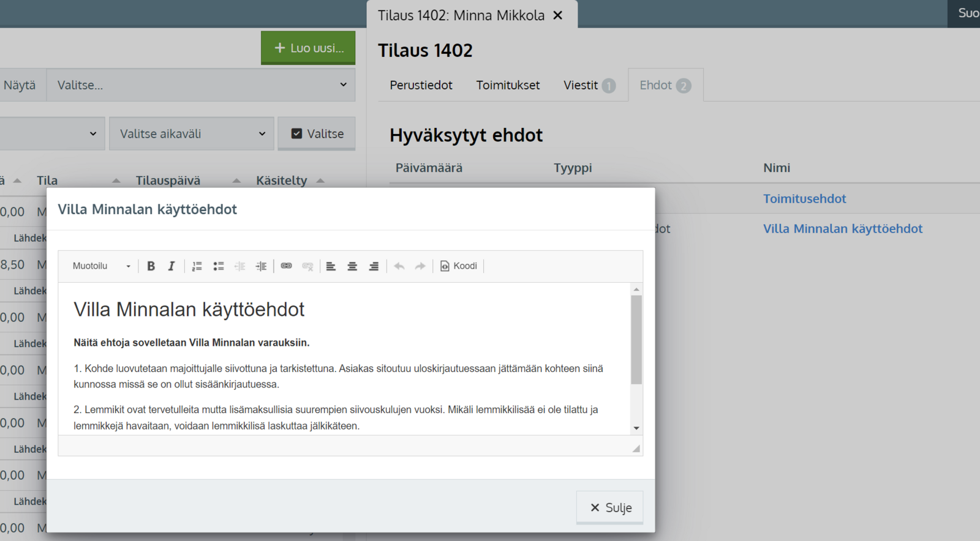Image resolution: width=980 pixels, height=541 pixels.
Task: Sort by the Tila column header
Action: point(47,181)
